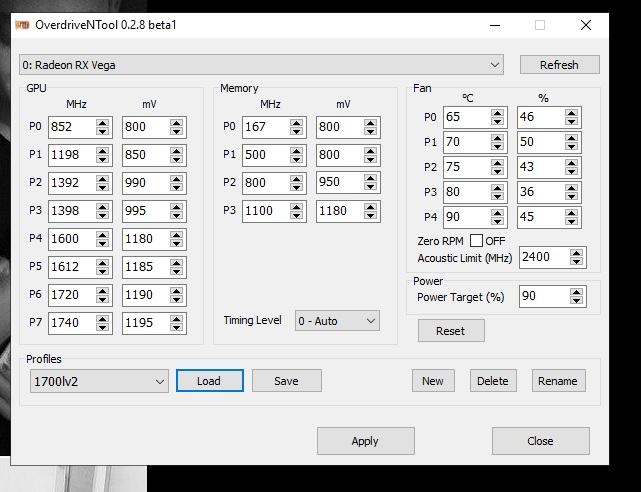Decrease Fan P4 temperature with down arrow
The width and height of the screenshot is (641, 492).
point(497,221)
